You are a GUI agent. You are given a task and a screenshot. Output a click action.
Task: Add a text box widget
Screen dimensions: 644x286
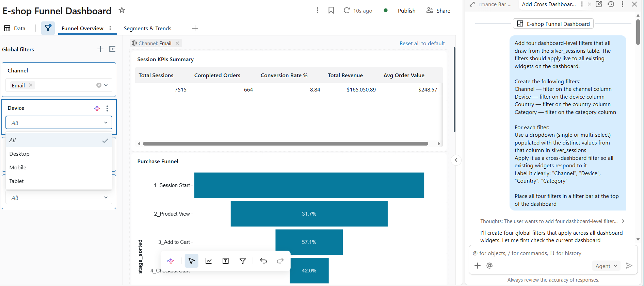click(226, 261)
